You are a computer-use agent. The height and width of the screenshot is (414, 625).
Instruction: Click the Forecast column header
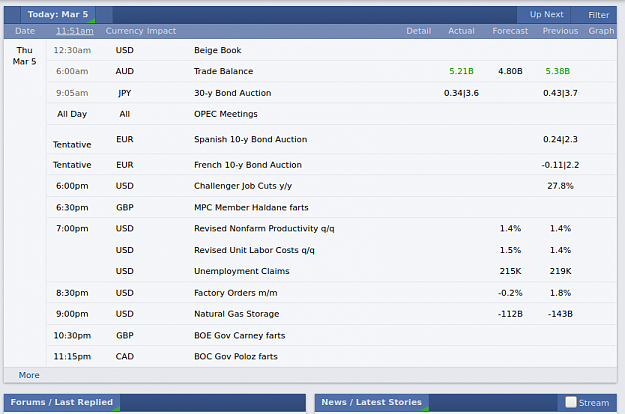tap(510, 31)
